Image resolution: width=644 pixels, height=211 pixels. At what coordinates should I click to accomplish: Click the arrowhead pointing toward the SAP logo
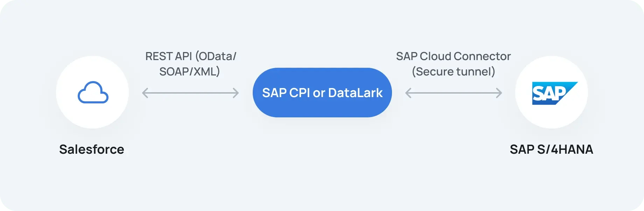click(x=499, y=93)
